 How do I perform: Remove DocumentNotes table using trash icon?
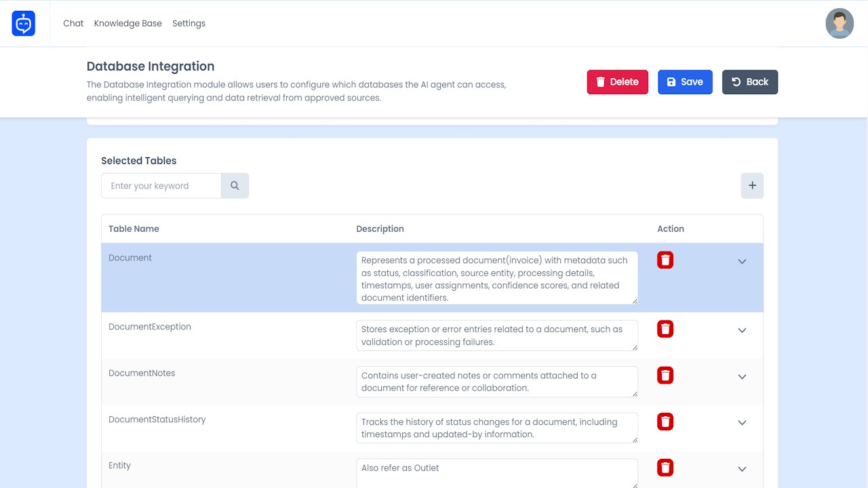[x=665, y=375]
